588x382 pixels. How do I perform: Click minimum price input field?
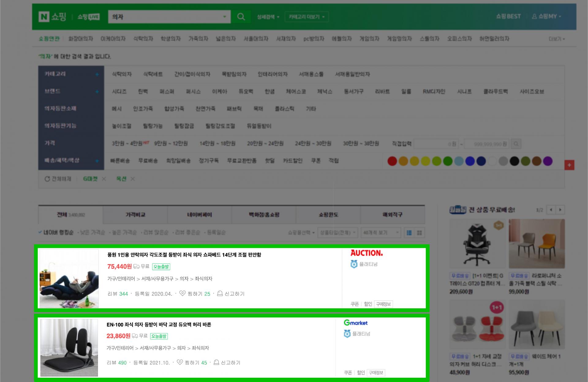[436, 144]
